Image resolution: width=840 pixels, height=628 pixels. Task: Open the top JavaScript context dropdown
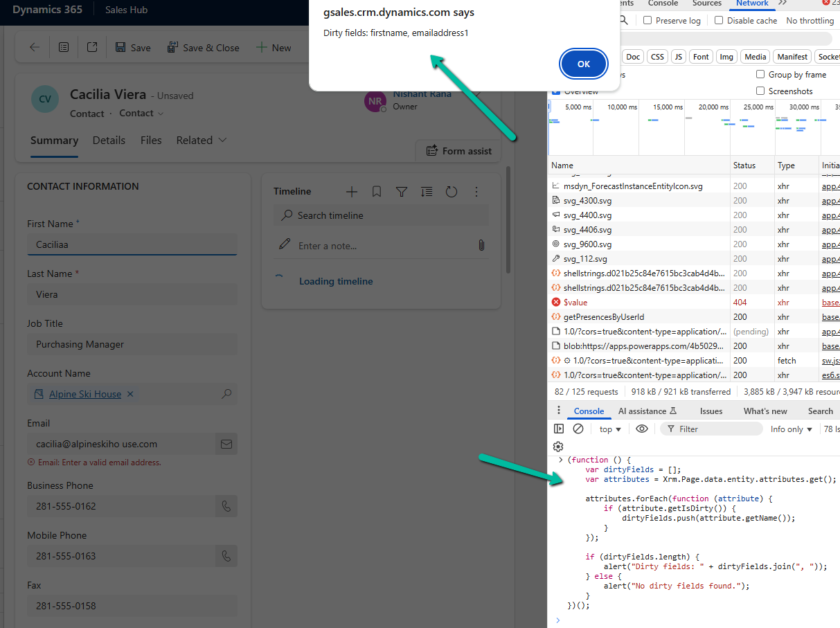[x=610, y=429]
